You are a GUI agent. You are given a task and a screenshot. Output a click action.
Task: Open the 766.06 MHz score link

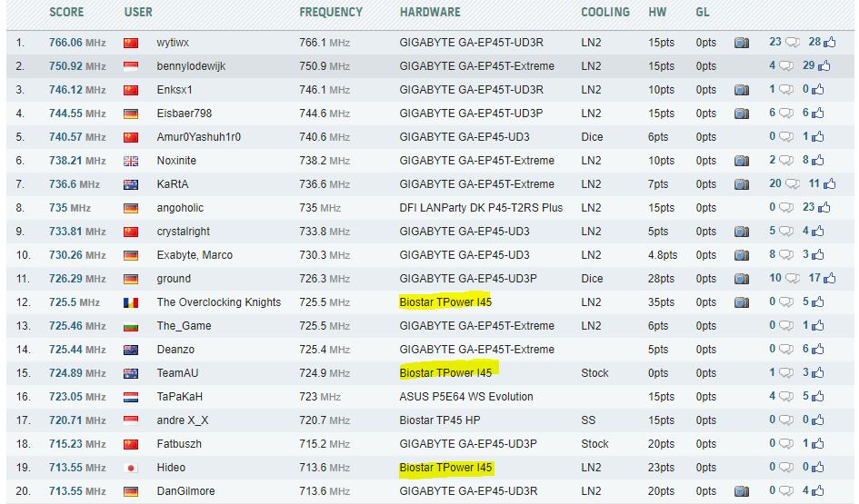pos(77,43)
